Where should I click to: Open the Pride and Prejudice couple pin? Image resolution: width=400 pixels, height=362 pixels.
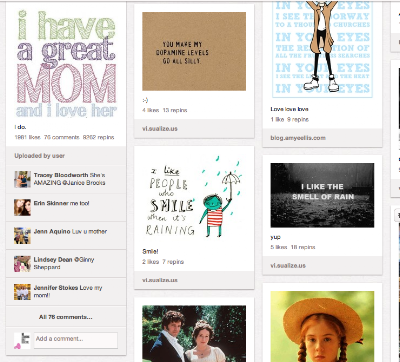(x=194, y=333)
